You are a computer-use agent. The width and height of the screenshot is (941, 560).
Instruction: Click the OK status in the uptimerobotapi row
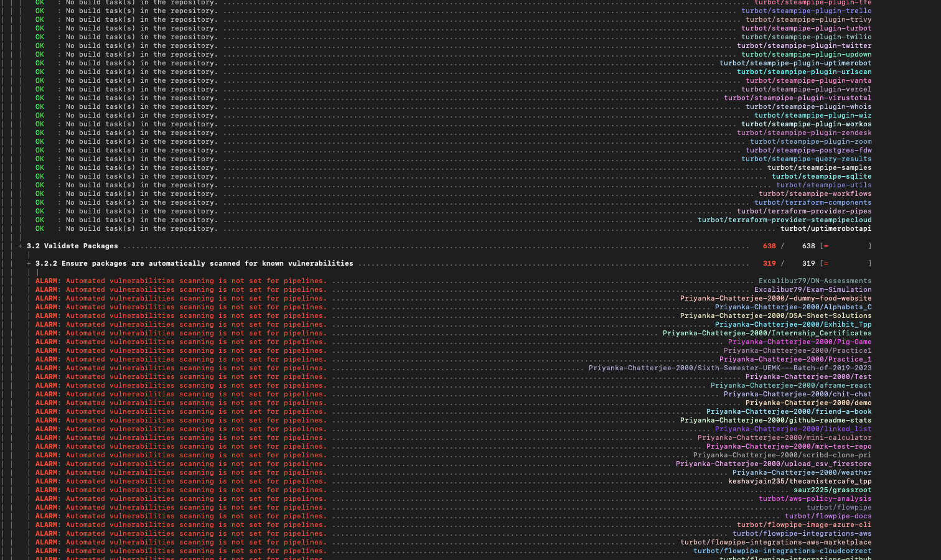[40, 229]
